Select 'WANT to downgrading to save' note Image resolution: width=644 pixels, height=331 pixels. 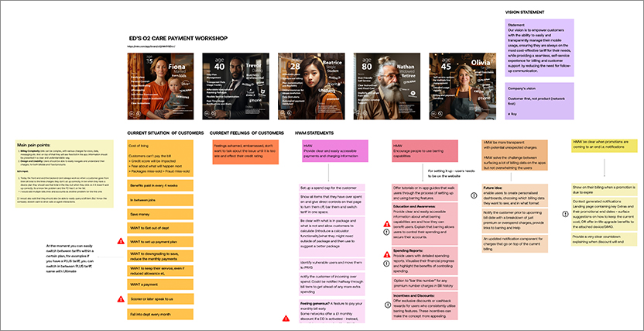coord(160,256)
